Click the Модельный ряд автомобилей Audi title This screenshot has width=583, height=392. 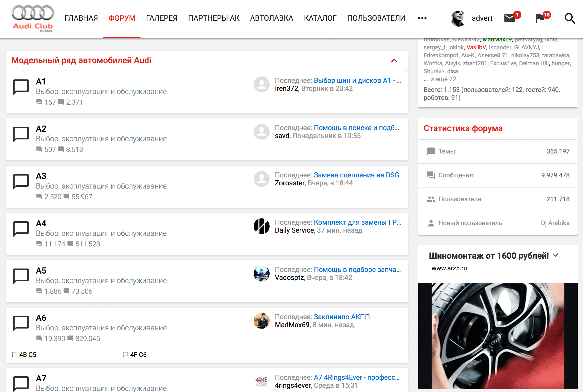click(x=81, y=60)
